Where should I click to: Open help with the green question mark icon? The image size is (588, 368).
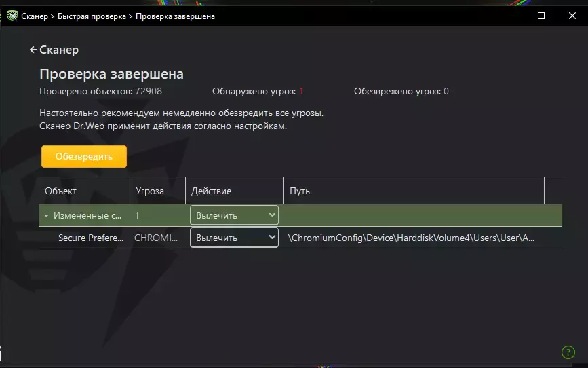coord(568,352)
